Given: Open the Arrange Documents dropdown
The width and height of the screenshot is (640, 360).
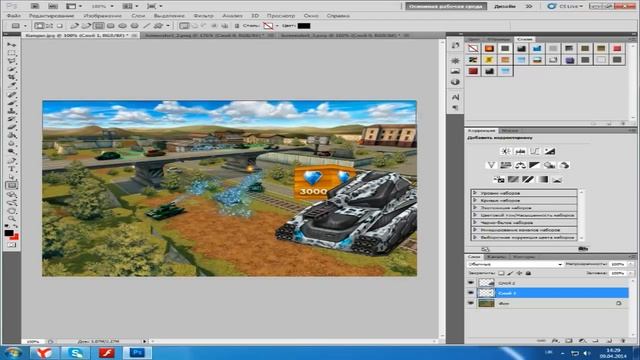Looking at the screenshot, I should point(130,6).
